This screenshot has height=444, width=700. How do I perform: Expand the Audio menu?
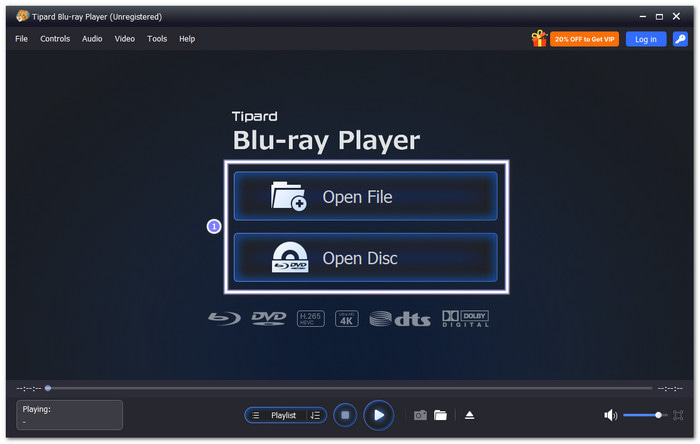(x=92, y=39)
